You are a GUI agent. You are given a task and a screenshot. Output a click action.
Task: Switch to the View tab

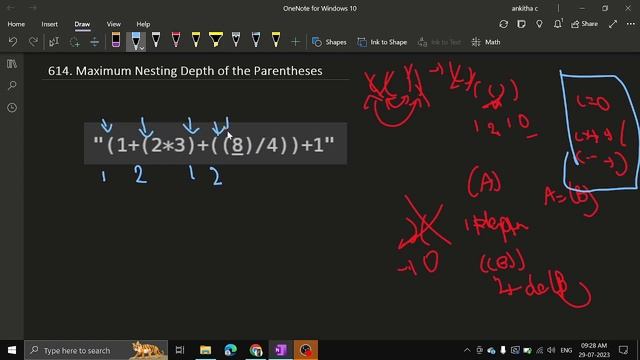[x=113, y=24]
